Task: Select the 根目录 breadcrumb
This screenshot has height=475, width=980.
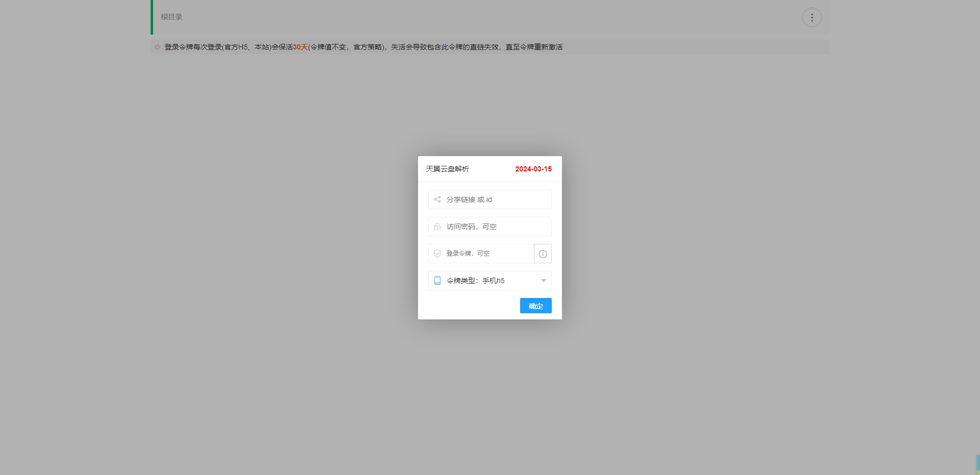Action: click(171, 17)
